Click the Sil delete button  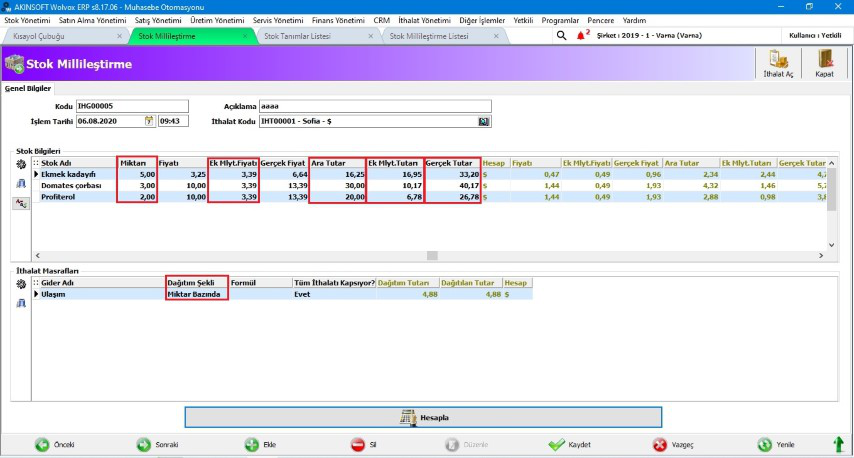pos(363,445)
